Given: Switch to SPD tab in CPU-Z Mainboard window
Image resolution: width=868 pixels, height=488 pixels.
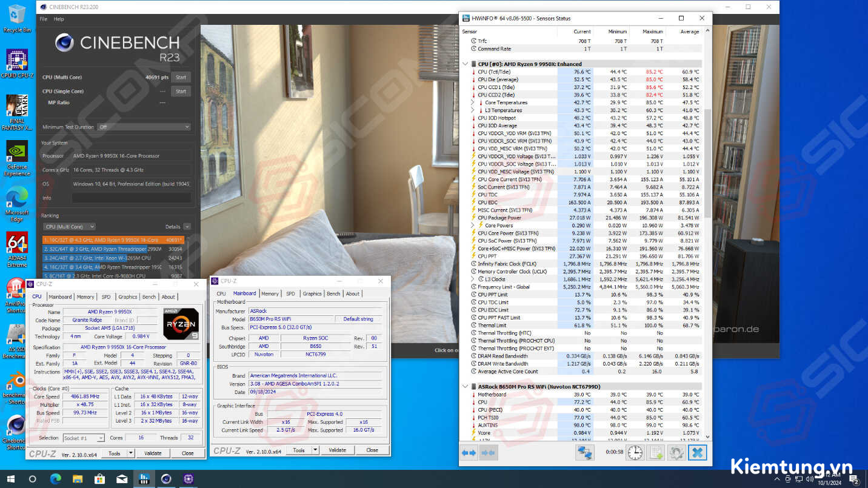Looking at the screenshot, I should [x=290, y=293].
